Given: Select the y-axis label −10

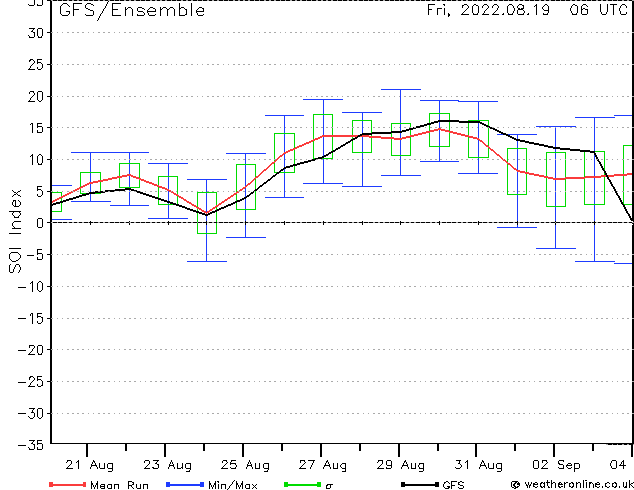Looking at the screenshot, I should click(31, 287).
